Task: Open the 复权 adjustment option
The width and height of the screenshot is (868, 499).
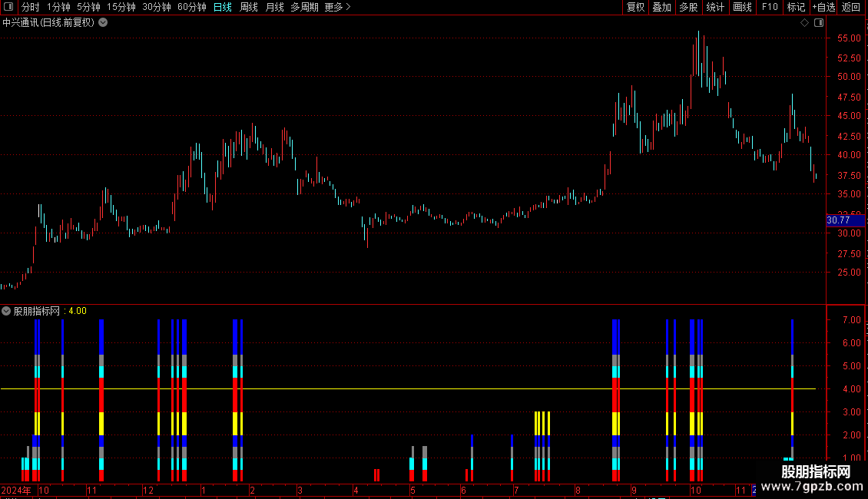Action: click(635, 7)
